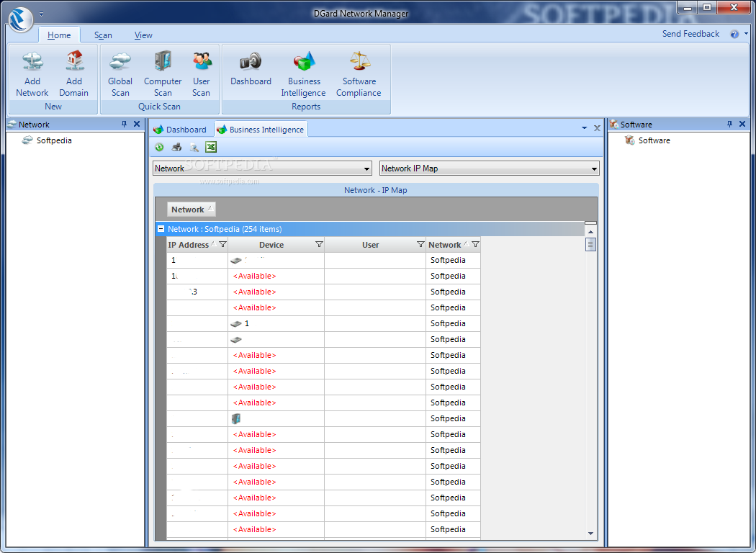Close the active Business Intelligence document tab

pos(597,128)
